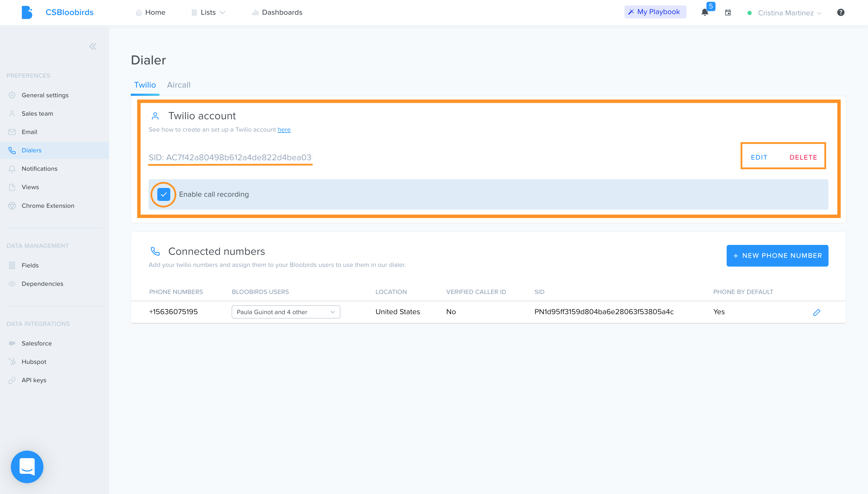Follow the 'here' Twilio setup link
This screenshot has width=868, height=494.
284,130
